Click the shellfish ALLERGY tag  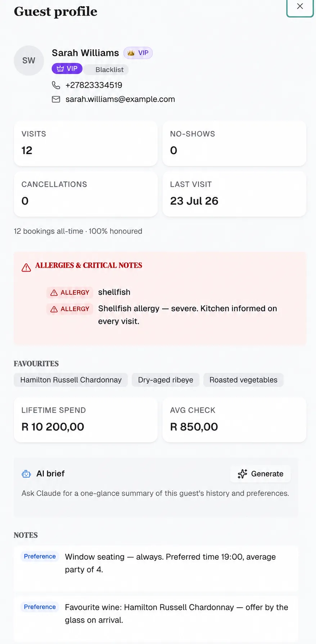pos(70,292)
